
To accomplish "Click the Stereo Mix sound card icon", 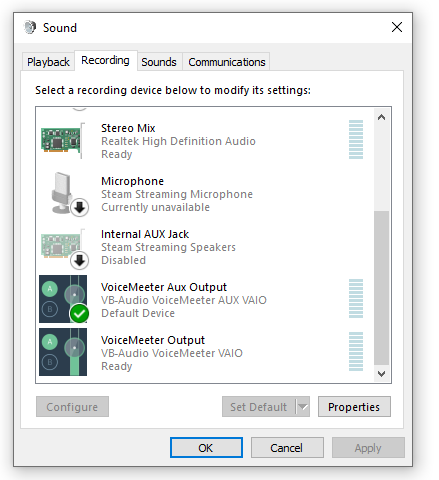I will [63, 141].
